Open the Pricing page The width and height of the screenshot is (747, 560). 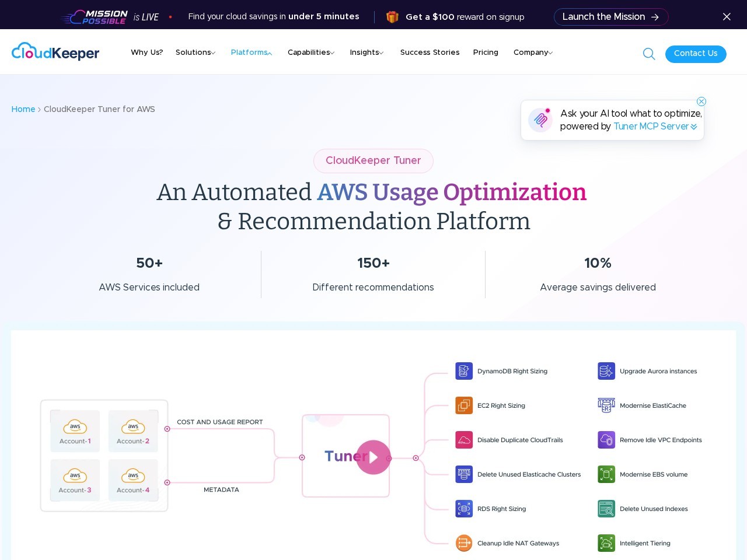click(x=486, y=52)
